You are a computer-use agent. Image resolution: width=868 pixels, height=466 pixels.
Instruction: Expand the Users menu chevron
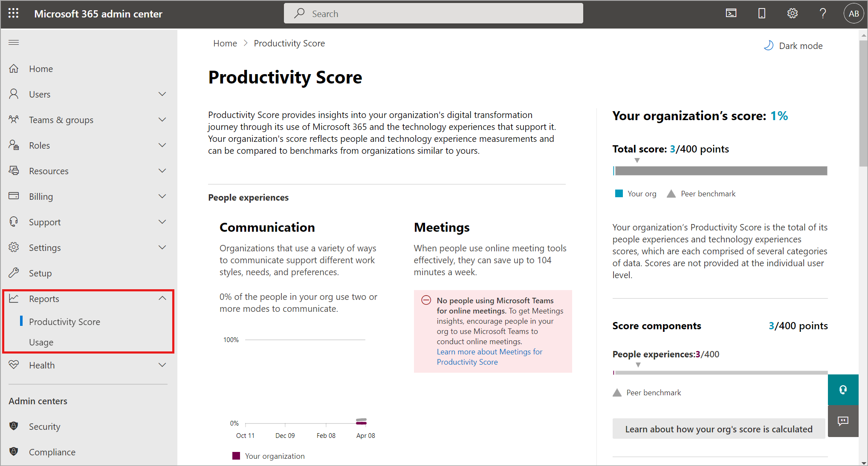tap(162, 94)
